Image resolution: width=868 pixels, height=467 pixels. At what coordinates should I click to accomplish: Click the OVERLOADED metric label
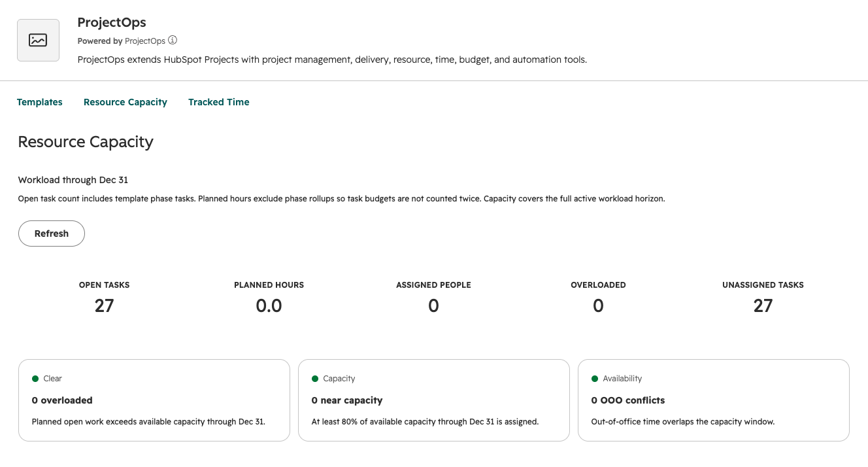598,285
